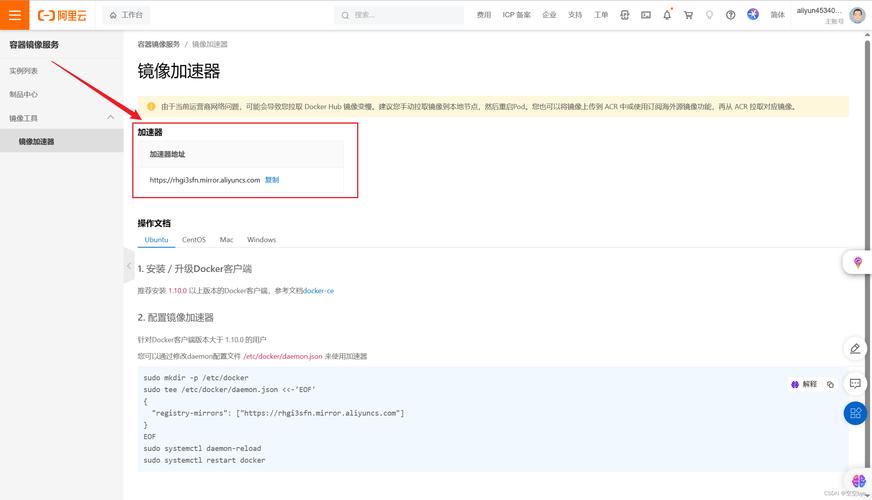Switch to the Mac tab

(x=226, y=240)
